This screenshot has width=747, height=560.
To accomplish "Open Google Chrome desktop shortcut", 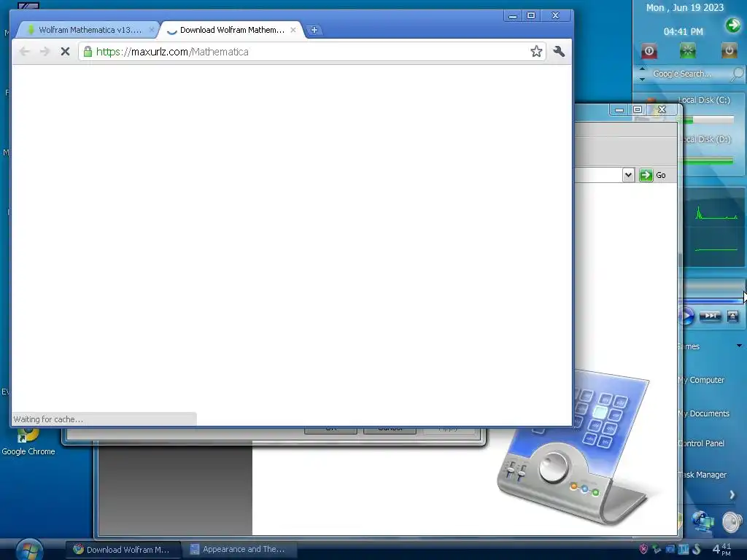I will [x=28, y=440].
